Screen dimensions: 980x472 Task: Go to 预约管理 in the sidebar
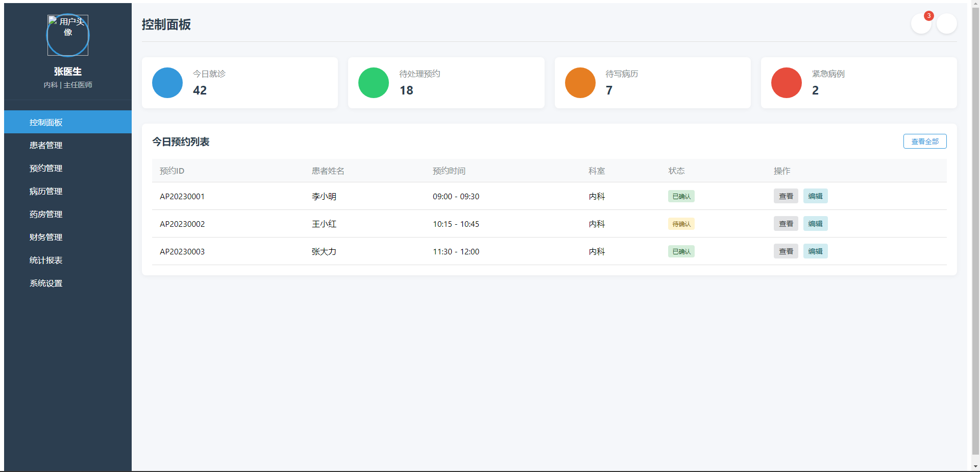pyautogui.click(x=46, y=168)
